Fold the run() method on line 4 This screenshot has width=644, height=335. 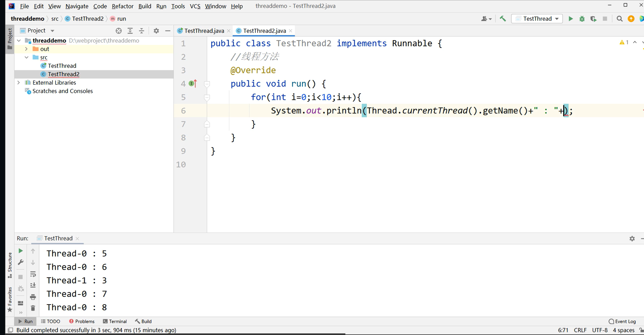(207, 84)
